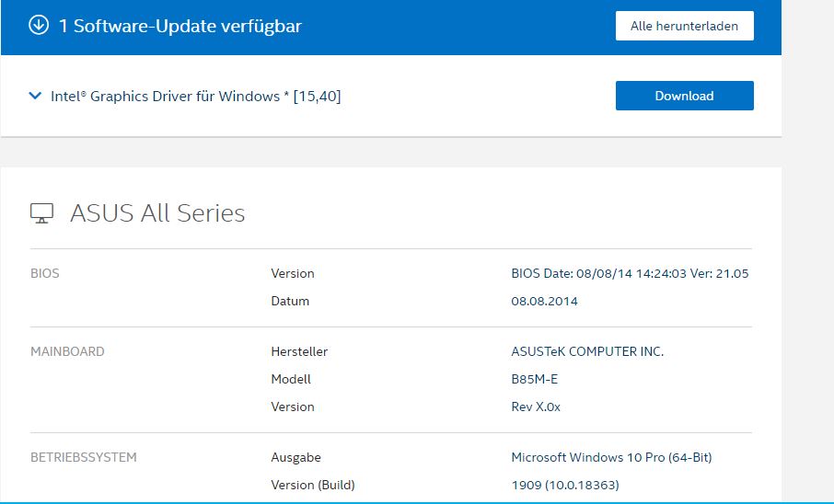Select the Rev X.0x version value

(536, 407)
